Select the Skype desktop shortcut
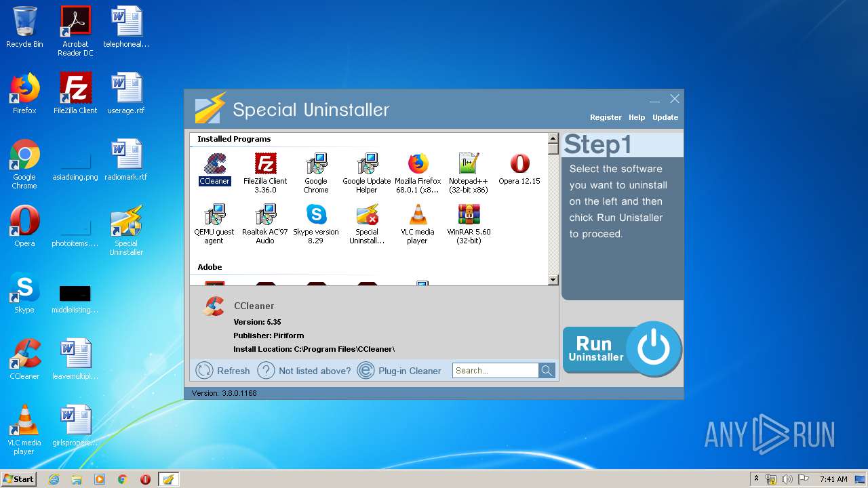868x488 pixels. pyautogui.click(x=24, y=293)
